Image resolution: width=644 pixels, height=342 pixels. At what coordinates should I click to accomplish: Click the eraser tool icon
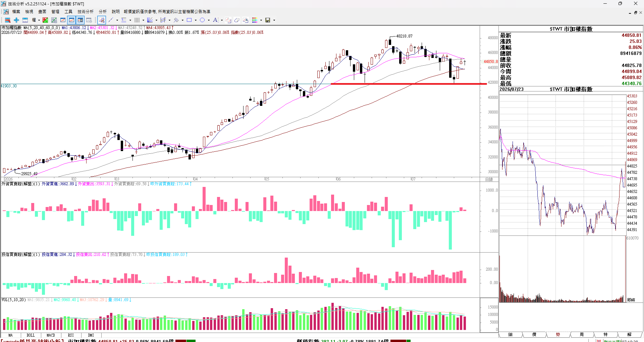(237, 20)
